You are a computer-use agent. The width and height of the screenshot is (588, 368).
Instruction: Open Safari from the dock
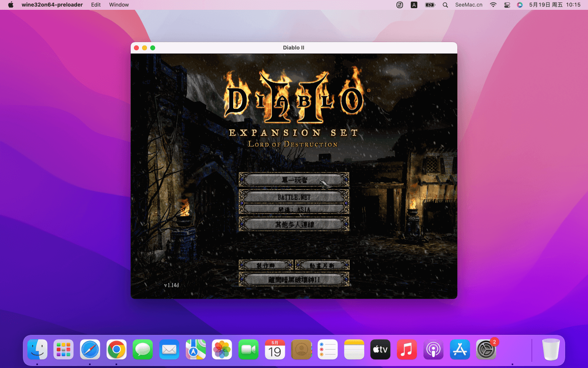pyautogui.click(x=90, y=350)
